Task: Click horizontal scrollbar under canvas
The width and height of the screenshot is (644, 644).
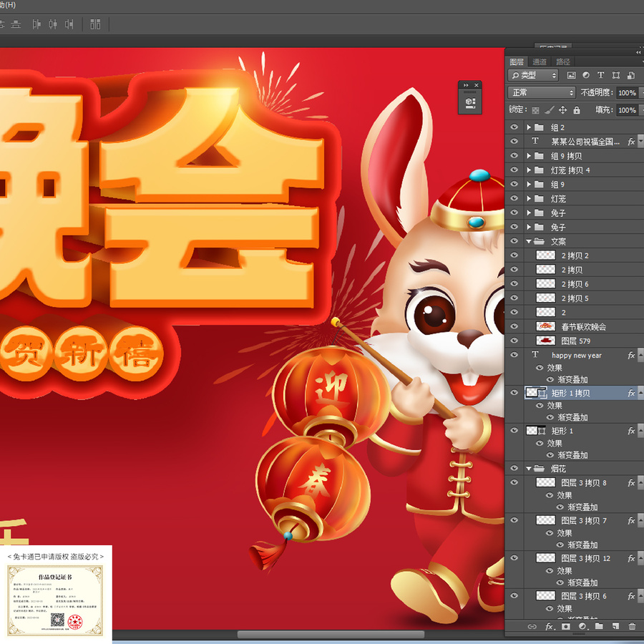Action: click(331, 635)
